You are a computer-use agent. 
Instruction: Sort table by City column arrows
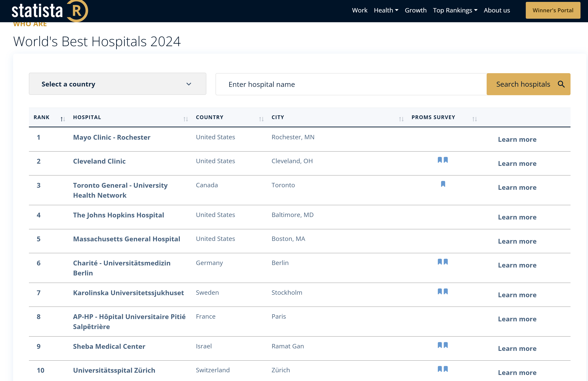[401, 119]
